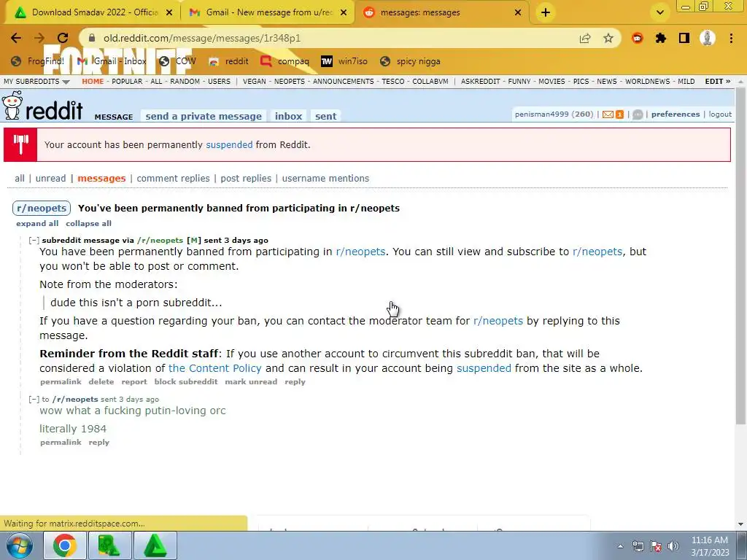Click the orange mail envelope icon

(x=608, y=114)
